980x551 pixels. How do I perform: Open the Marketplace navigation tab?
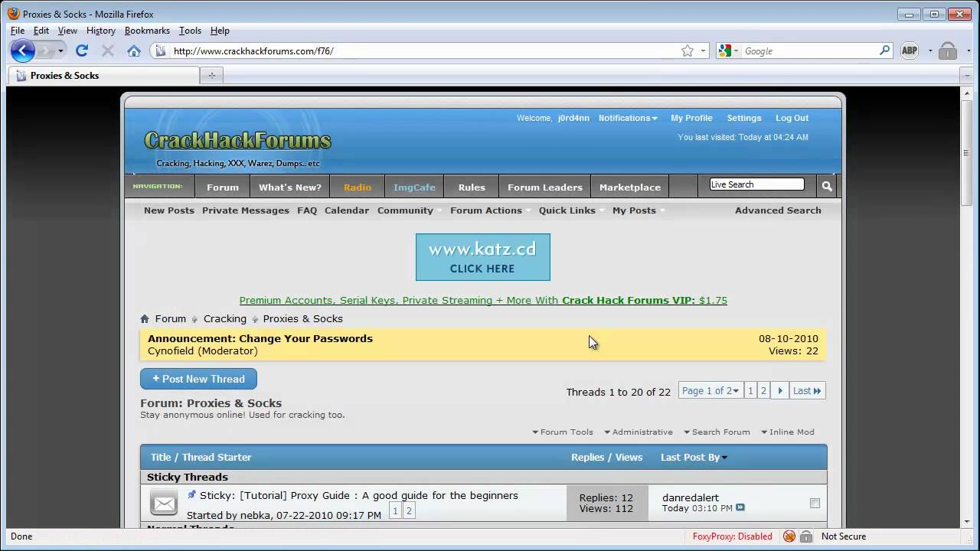[630, 187]
